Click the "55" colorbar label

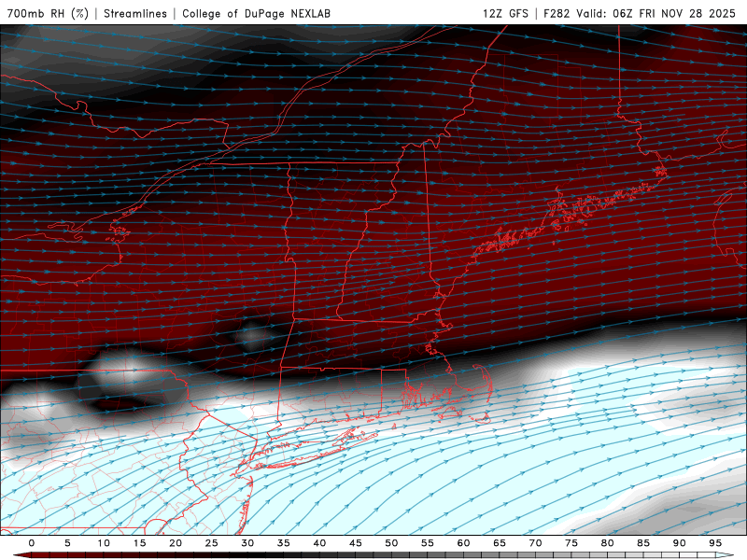[x=428, y=543]
